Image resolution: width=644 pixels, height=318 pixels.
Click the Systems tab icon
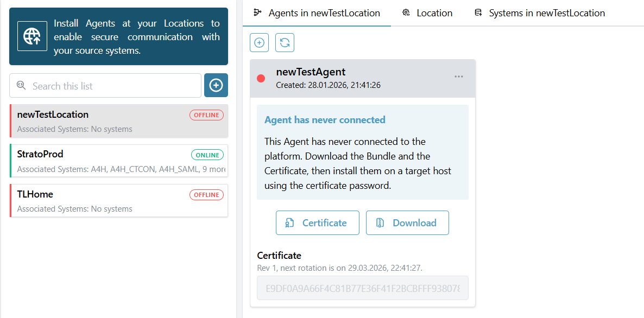click(x=478, y=12)
